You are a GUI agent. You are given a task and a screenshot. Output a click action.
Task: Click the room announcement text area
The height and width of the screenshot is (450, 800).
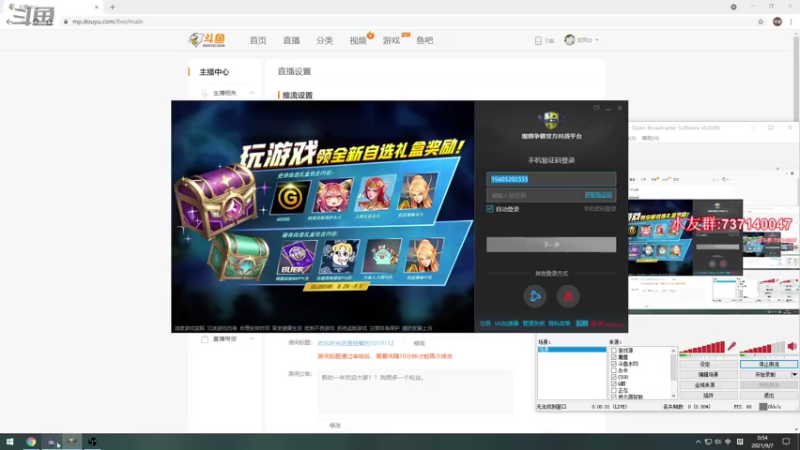tap(415, 391)
